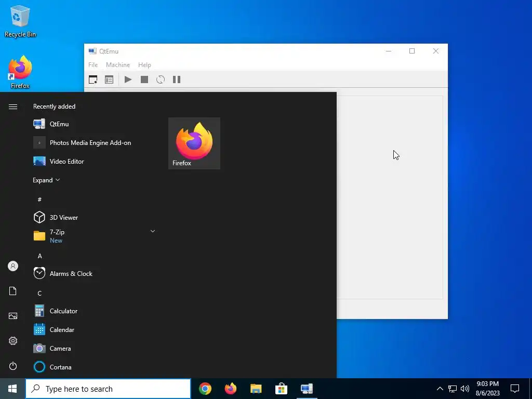Expand Start menu hamburger navigation
The image size is (532, 399).
coord(13,107)
